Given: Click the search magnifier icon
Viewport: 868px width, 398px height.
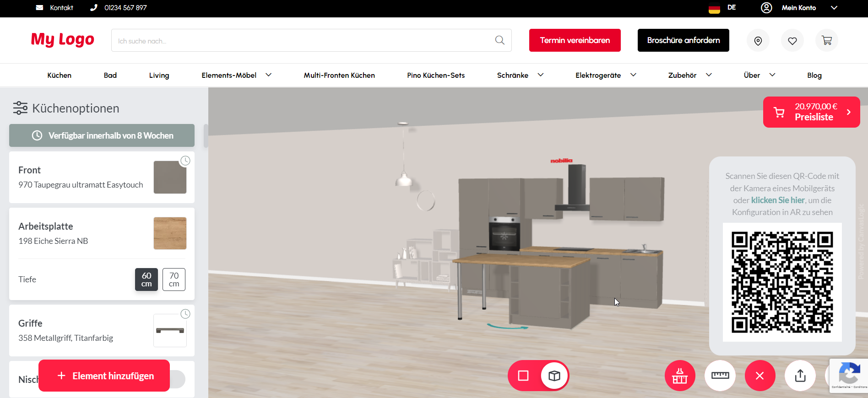Looking at the screenshot, I should tap(500, 40).
